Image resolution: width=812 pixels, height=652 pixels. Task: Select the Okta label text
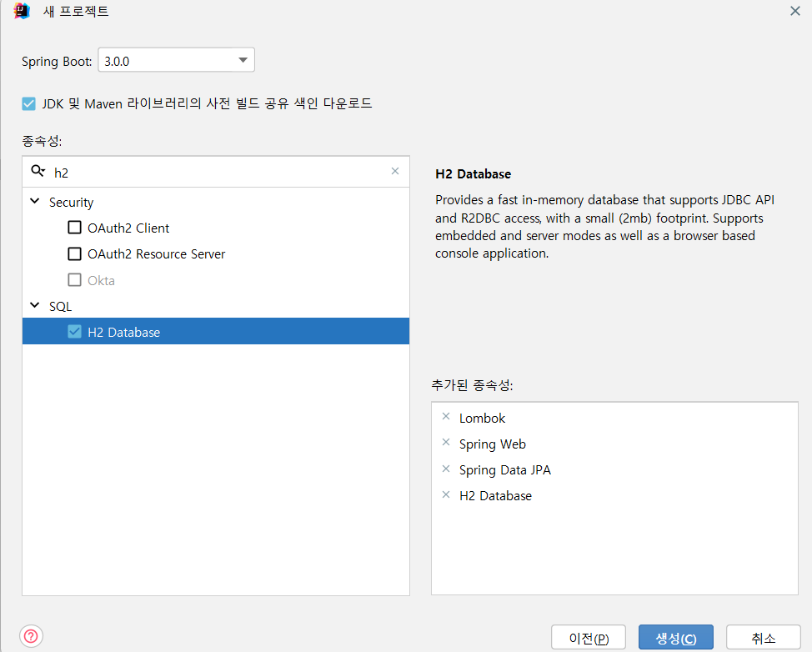point(101,280)
